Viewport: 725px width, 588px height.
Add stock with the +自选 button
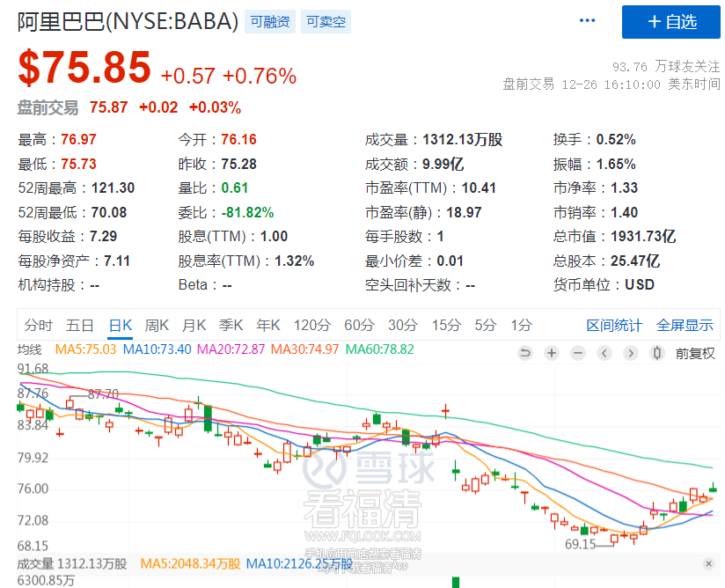pos(671,22)
